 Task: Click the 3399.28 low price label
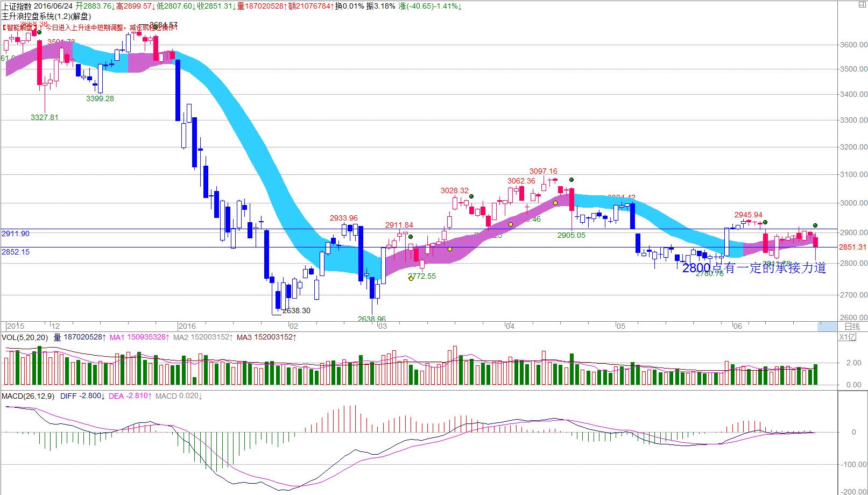pyautogui.click(x=100, y=98)
